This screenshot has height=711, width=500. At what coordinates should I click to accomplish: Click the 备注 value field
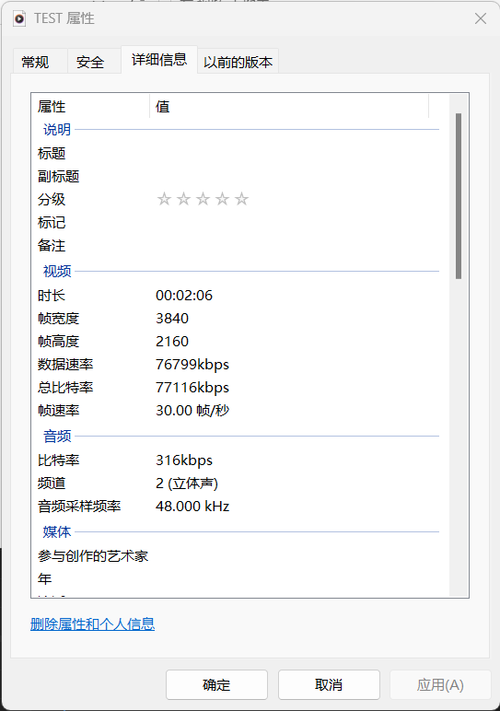pyautogui.click(x=297, y=246)
